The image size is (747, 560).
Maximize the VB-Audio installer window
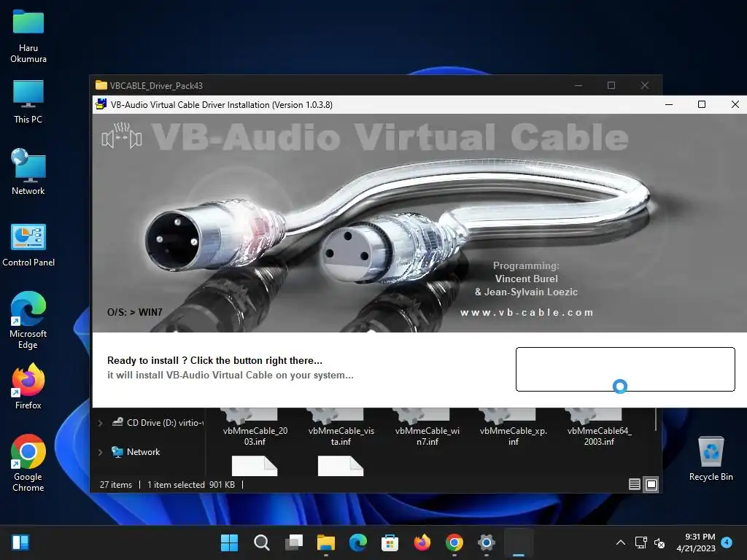point(702,104)
